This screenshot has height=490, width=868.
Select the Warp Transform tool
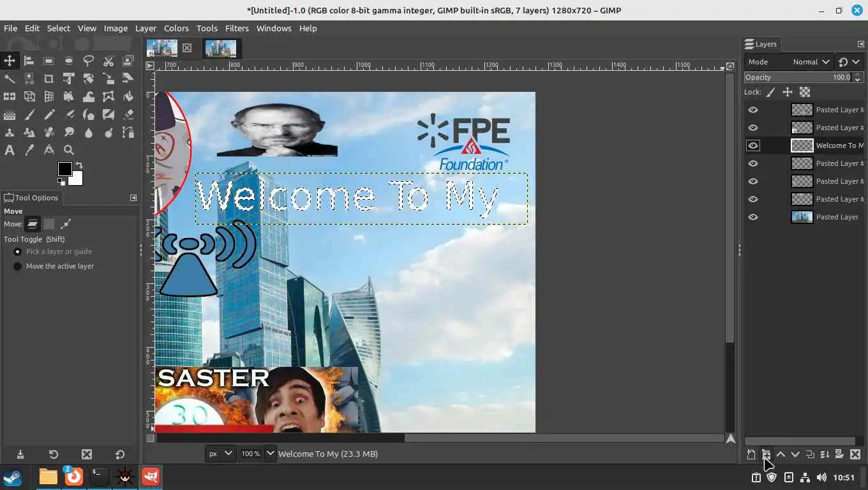(x=88, y=96)
